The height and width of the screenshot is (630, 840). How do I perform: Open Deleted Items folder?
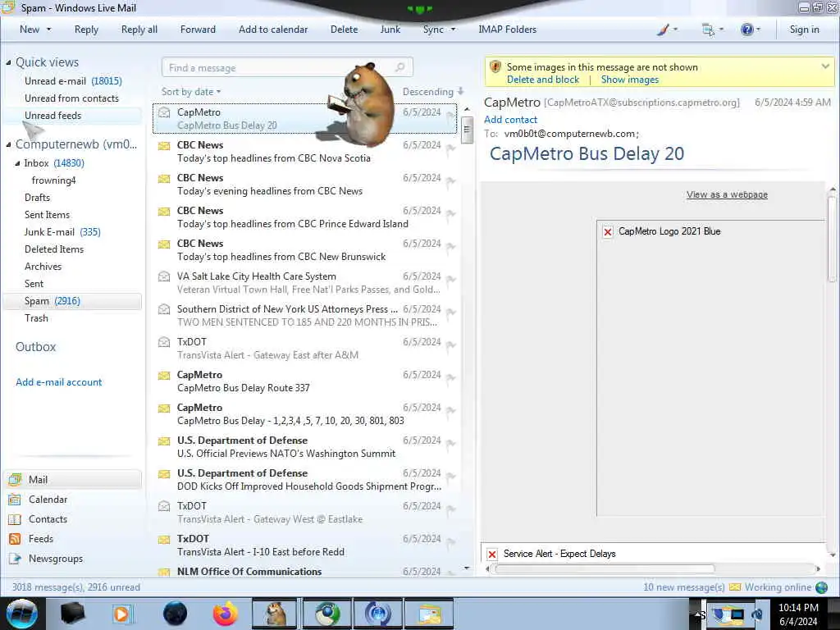pyautogui.click(x=53, y=249)
